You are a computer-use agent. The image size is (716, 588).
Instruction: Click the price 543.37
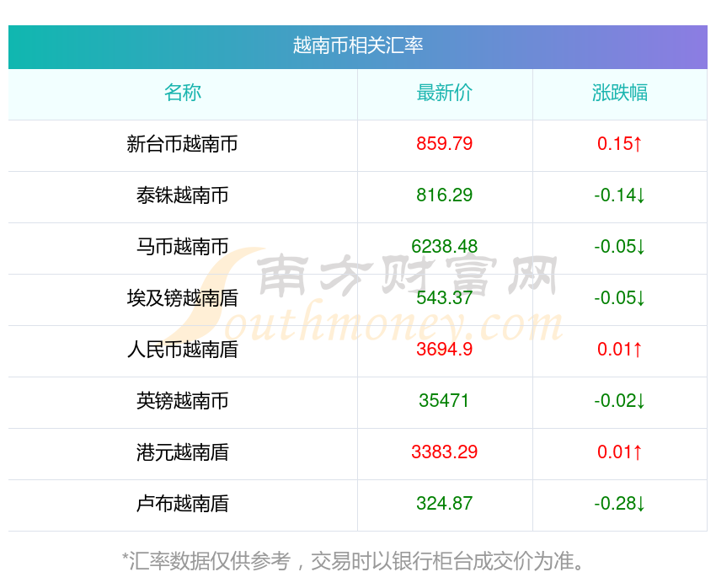pos(444,298)
